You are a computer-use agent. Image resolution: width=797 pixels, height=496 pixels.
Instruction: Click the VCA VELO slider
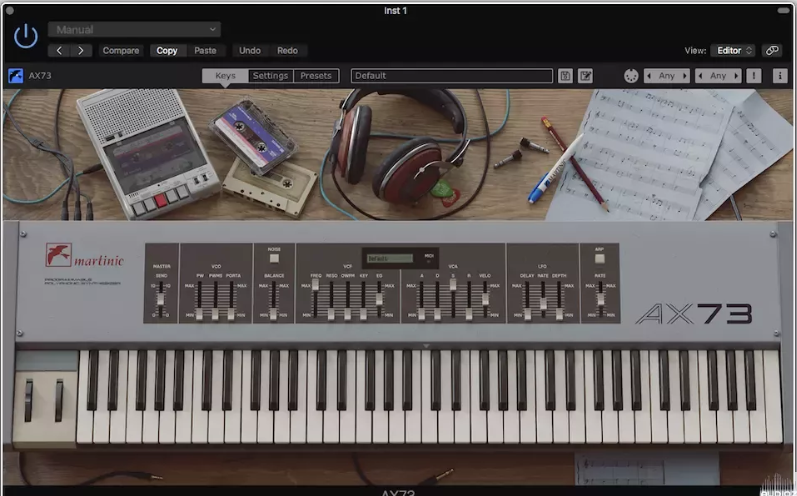coord(485,300)
